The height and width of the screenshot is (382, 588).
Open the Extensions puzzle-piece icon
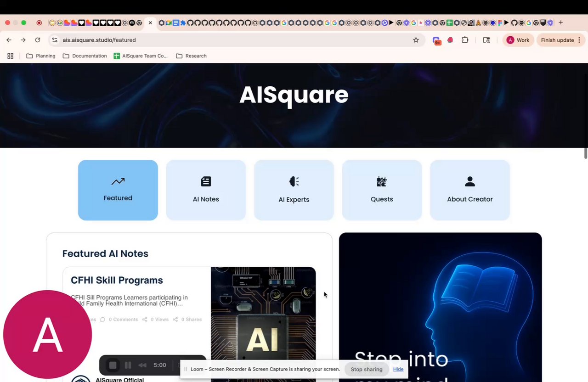point(465,40)
